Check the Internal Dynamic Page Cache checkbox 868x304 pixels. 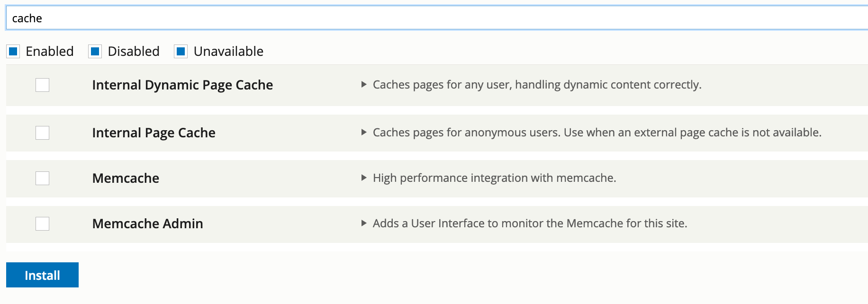(43, 85)
